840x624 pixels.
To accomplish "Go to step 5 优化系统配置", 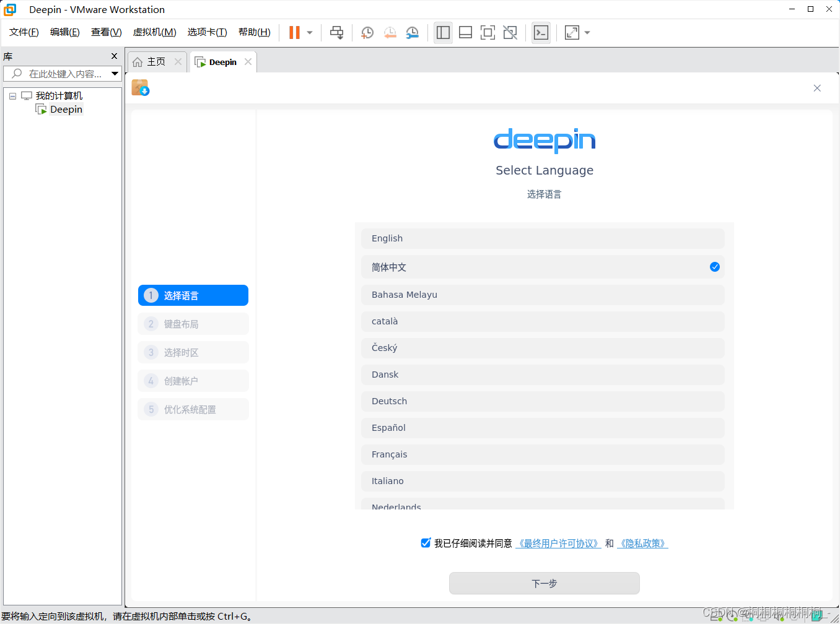I will tap(193, 409).
